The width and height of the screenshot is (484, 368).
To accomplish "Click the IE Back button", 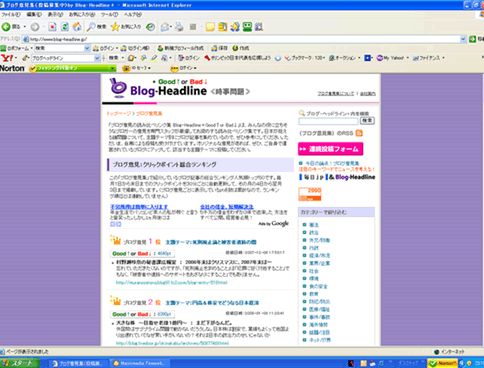I will coord(11,27).
